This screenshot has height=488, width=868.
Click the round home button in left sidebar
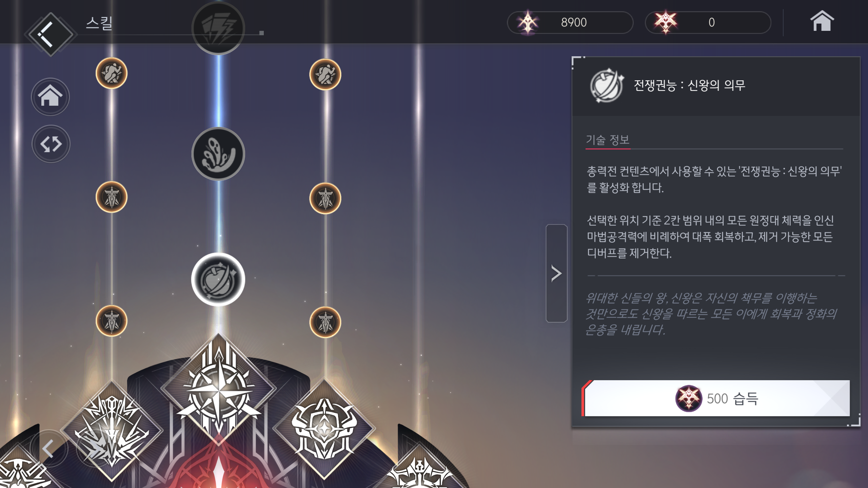coord(51,97)
